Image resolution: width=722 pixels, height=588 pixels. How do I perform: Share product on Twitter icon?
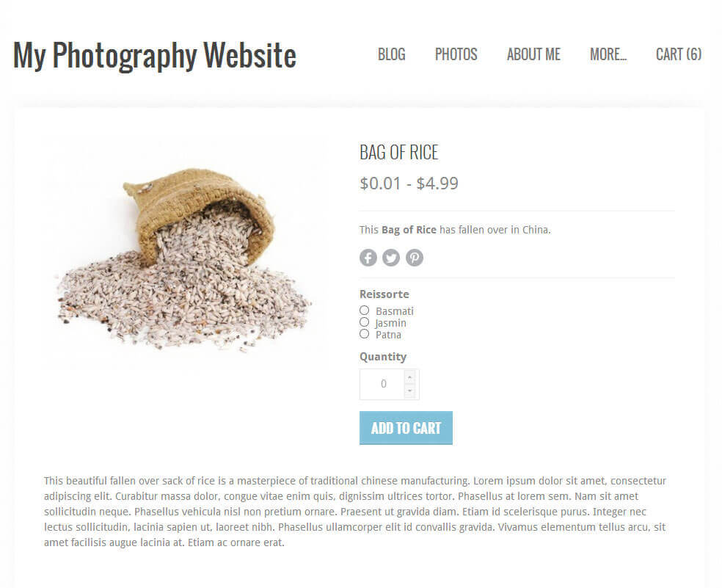point(391,258)
